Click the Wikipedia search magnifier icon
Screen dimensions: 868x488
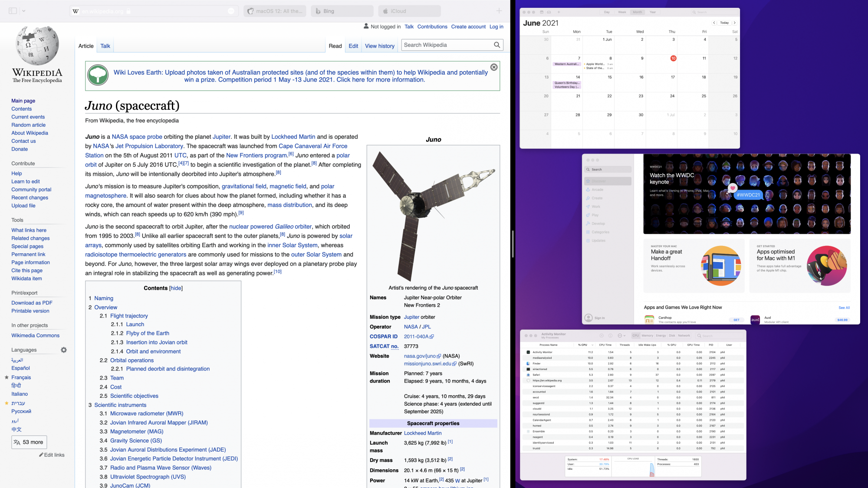[x=497, y=45]
